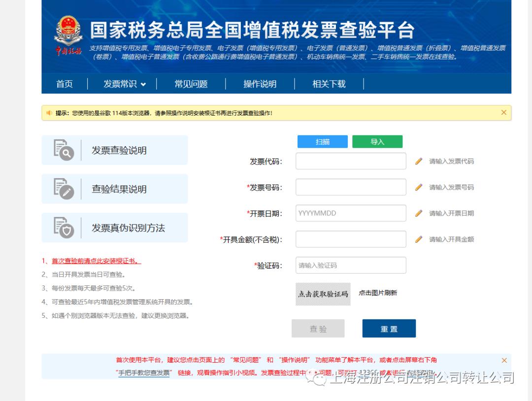Click the pencil icon beside 发票号码 field

click(418, 187)
